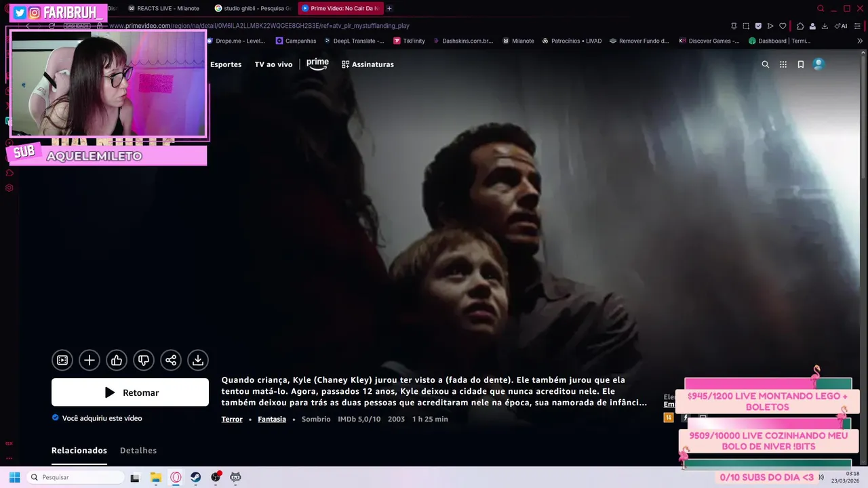Click the Prime logo

point(317,64)
